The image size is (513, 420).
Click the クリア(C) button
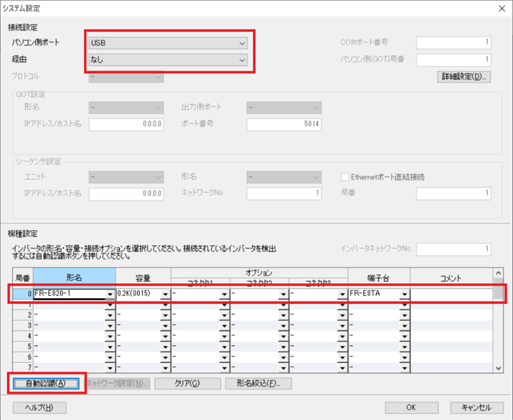(x=188, y=384)
